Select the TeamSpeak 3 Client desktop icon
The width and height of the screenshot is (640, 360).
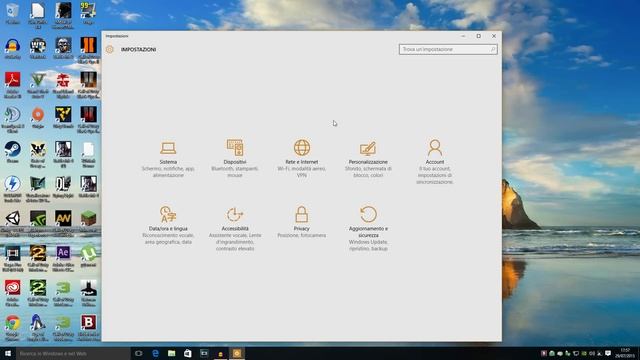(x=12, y=120)
